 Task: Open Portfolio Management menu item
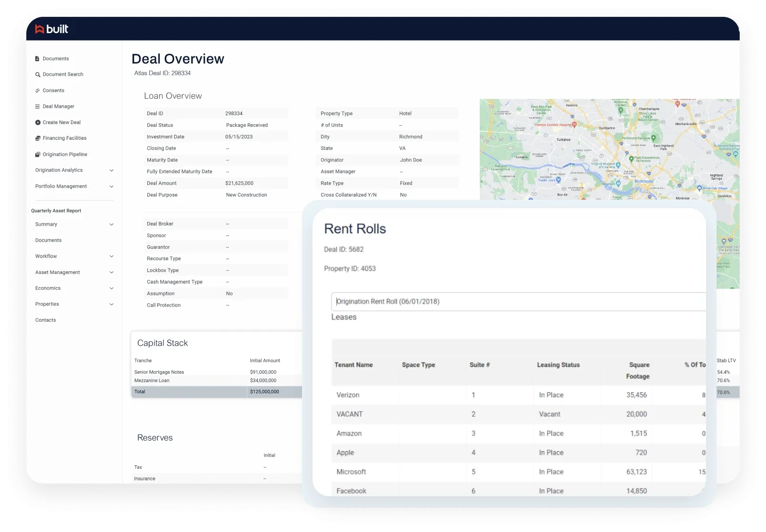click(x=61, y=187)
